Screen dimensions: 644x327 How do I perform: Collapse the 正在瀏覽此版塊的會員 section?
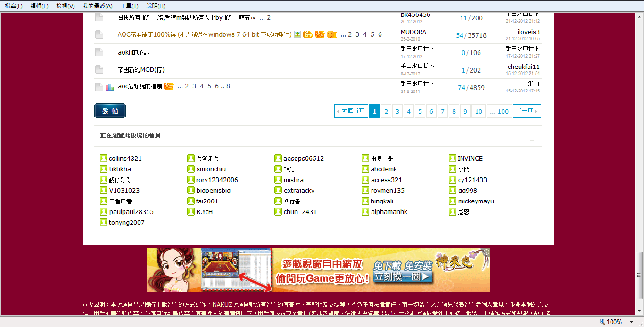532,140
